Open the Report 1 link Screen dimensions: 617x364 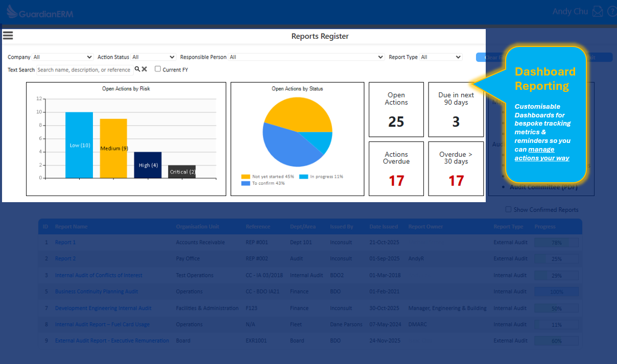65,242
